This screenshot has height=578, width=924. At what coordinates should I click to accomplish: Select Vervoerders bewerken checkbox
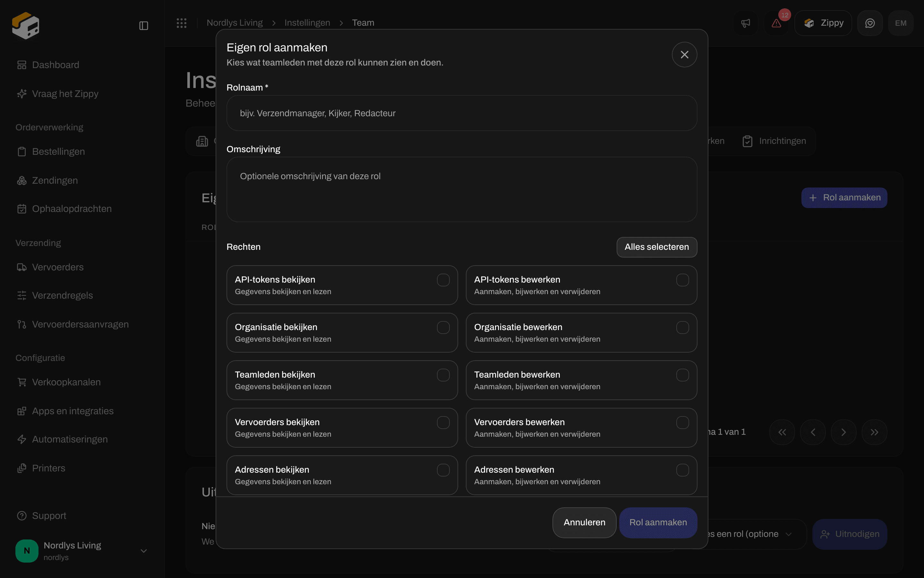coord(682,423)
